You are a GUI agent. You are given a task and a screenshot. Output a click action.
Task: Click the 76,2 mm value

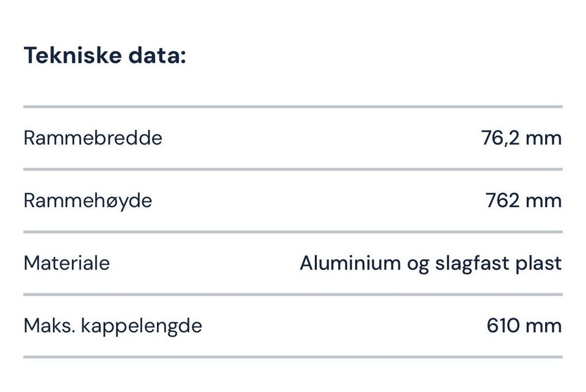[521, 138]
